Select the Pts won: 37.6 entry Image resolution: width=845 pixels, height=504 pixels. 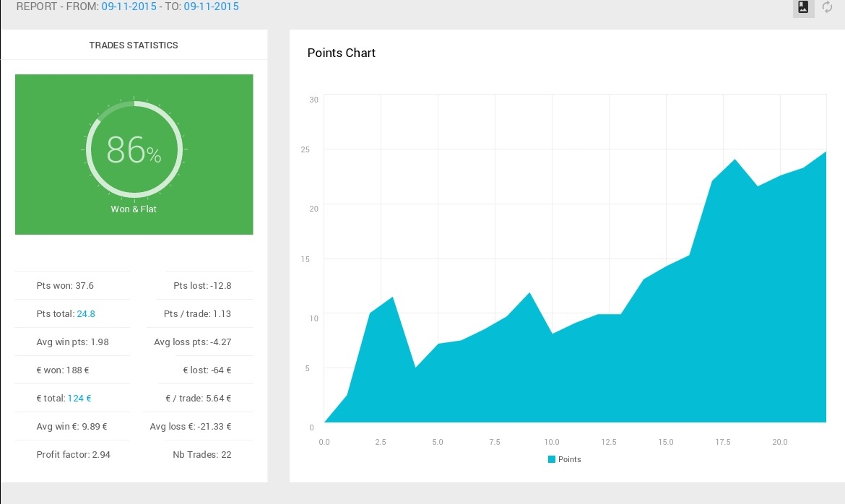click(x=65, y=286)
